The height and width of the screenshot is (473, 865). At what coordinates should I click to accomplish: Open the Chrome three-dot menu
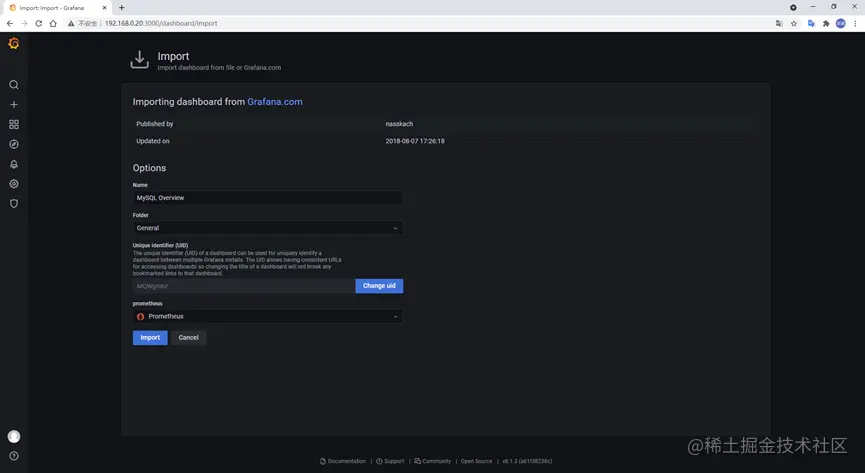click(855, 23)
